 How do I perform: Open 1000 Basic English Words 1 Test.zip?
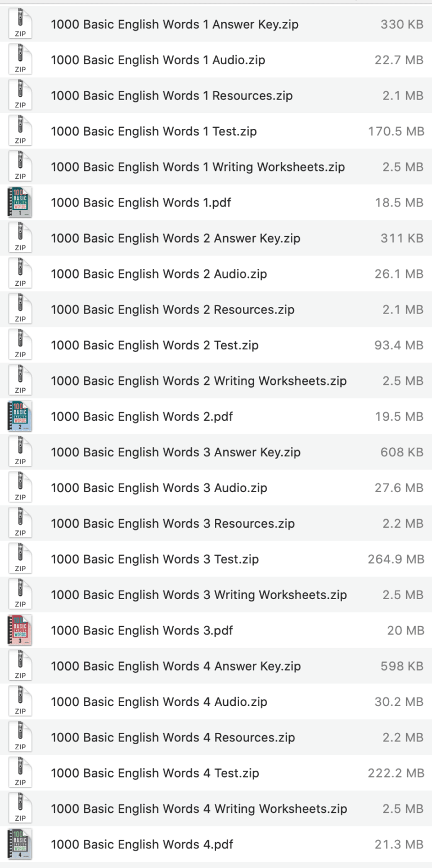(x=154, y=131)
